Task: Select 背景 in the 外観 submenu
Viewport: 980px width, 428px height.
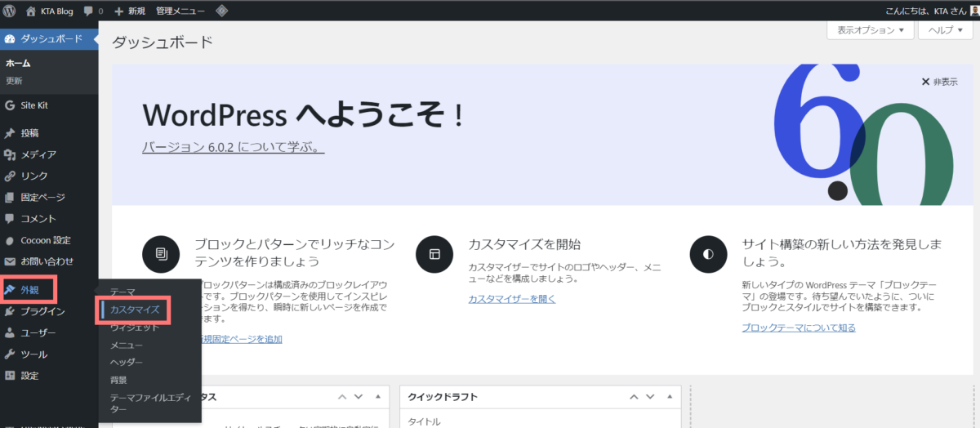Action: point(118,380)
